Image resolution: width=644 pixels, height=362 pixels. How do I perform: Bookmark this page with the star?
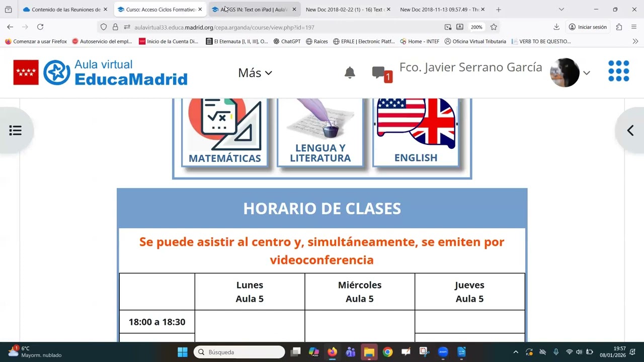tap(494, 27)
